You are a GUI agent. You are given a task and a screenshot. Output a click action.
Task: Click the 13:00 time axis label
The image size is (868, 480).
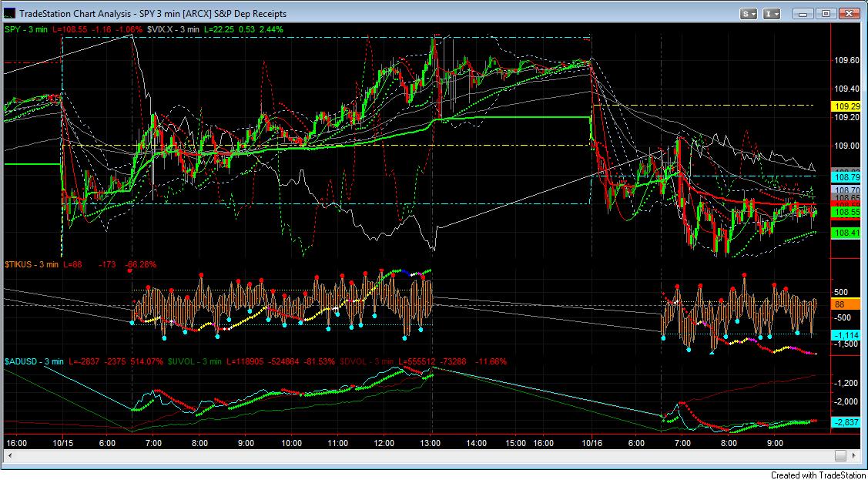(x=430, y=443)
